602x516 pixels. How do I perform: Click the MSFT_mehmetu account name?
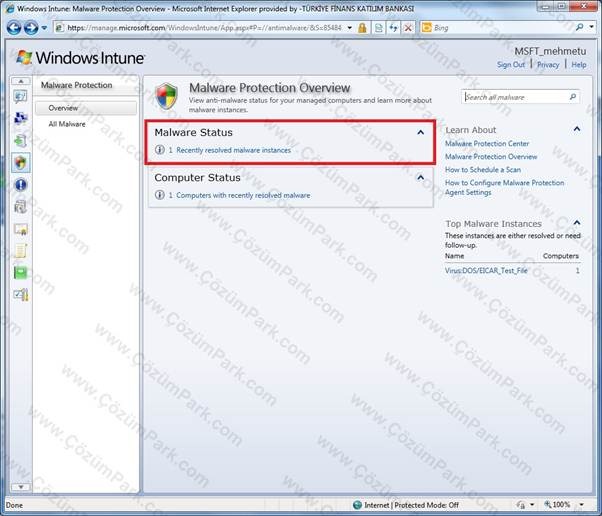click(550, 51)
